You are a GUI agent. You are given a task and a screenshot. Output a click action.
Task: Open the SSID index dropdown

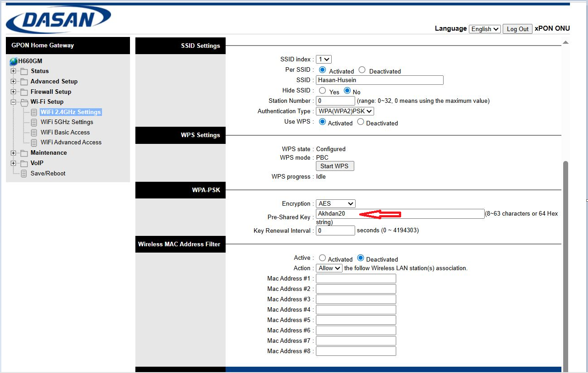pyautogui.click(x=324, y=59)
